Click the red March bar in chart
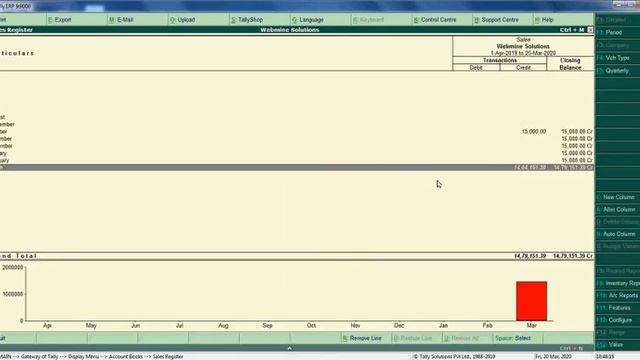The image size is (640, 360). pyautogui.click(x=531, y=301)
